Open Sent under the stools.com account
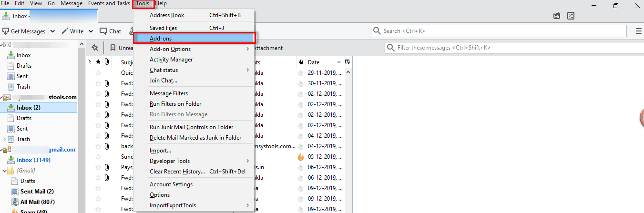Image resolution: width=644 pixels, height=213 pixels. pyautogui.click(x=22, y=129)
